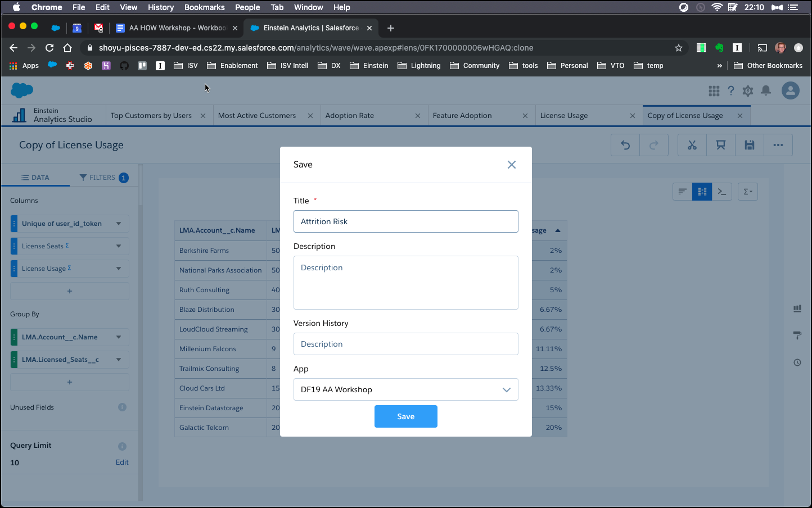Open the three-dots more options menu
This screenshot has width=812, height=508.
pyautogui.click(x=778, y=145)
